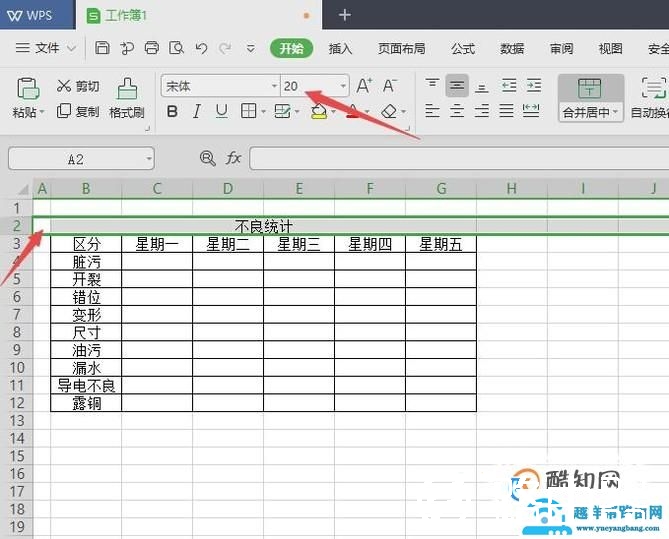Screen dimensions: 669x539
Task: Open the font size dropdown arrow
Action: (x=343, y=86)
